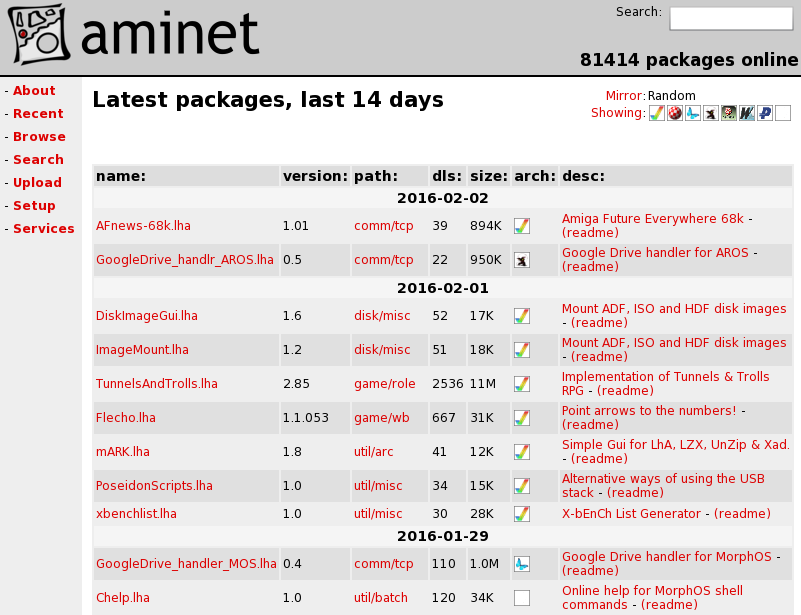This screenshot has width=801, height=615.
Task: Click the arch icon in PoseidonScripts.lha row
Action: tap(522, 486)
